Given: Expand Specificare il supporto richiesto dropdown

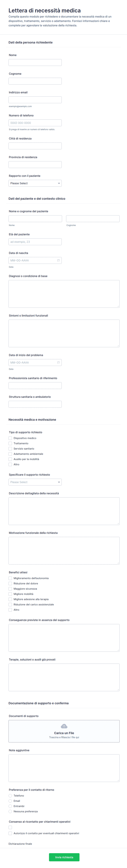Looking at the screenshot, I should [x=35, y=482].
